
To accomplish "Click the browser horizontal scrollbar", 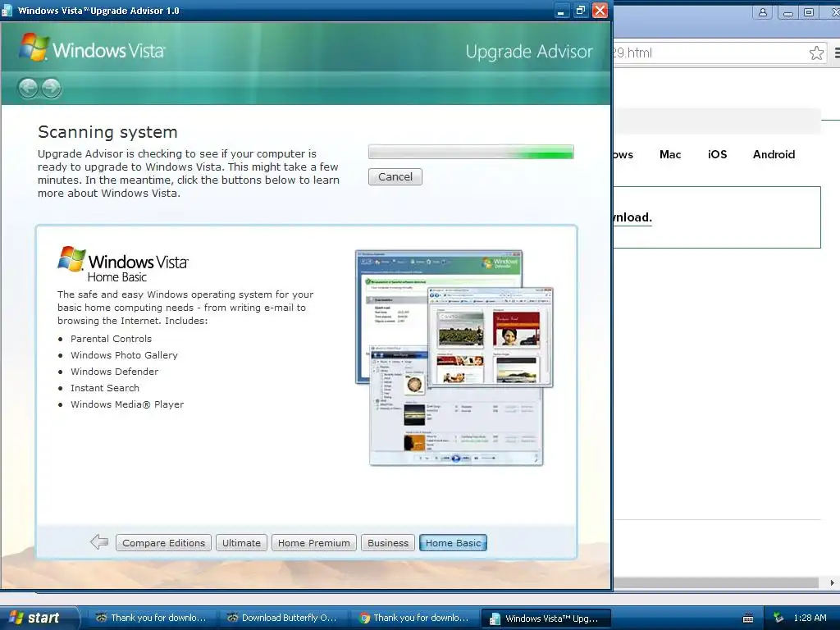I will [715, 582].
